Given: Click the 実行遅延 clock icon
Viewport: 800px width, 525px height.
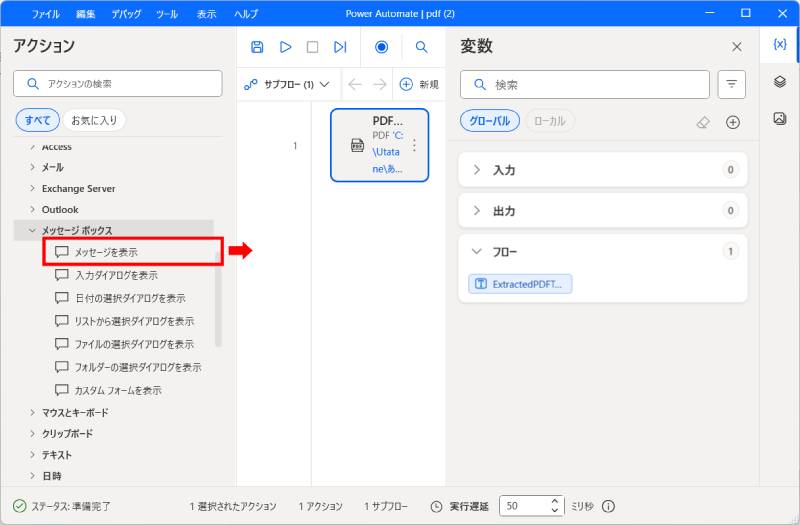Looking at the screenshot, I should [x=436, y=507].
